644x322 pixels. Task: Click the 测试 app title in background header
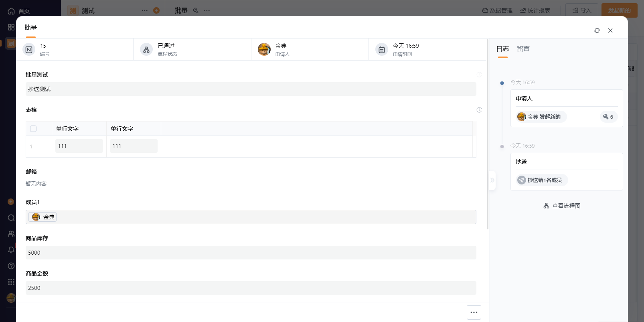88,11
